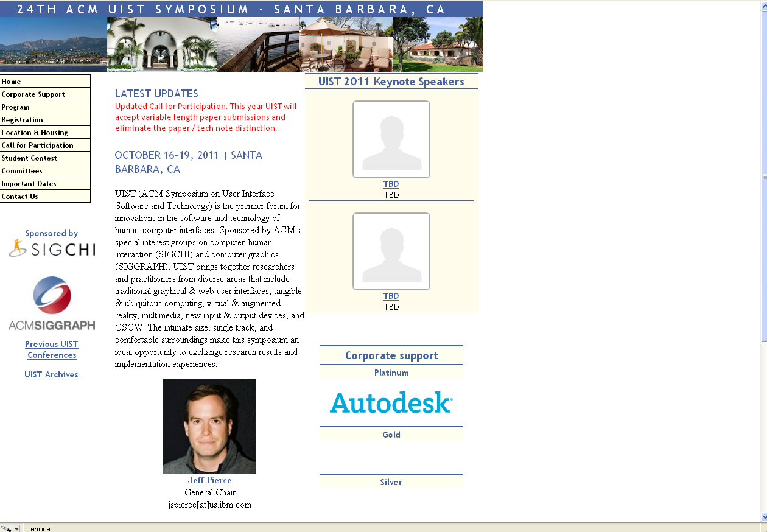The image size is (767, 532).
Task: Click the patio furniture banner photo
Action: [346, 44]
